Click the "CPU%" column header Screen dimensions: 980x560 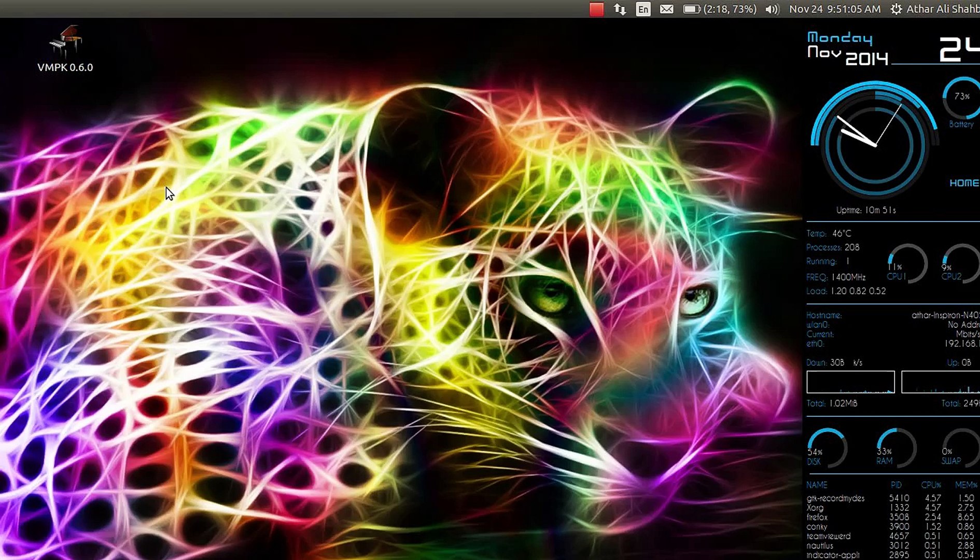pyautogui.click(x=931, y=485)
